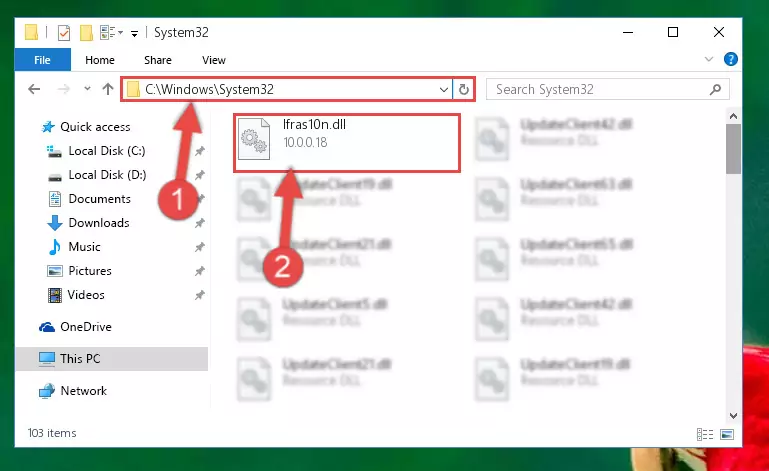Open Help with the blue question icon
Screen dimensions: 769x471
click(730, 59)
